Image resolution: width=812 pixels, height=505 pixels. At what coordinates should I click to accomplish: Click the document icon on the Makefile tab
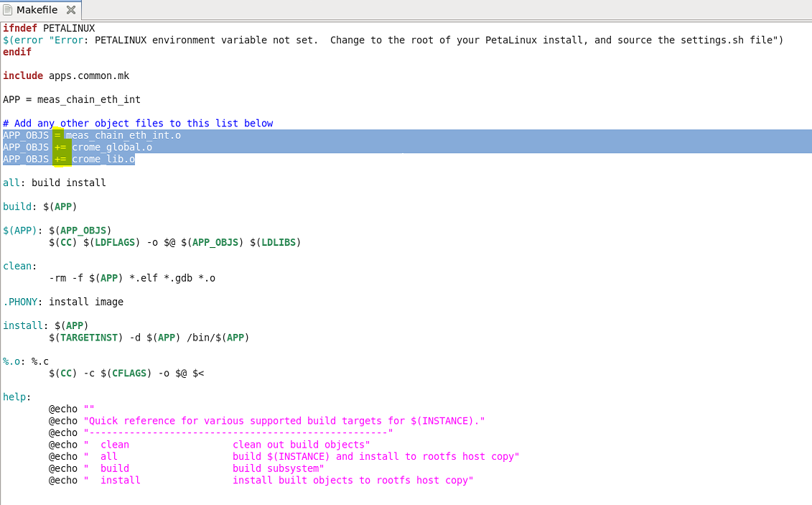click(8, 10)
